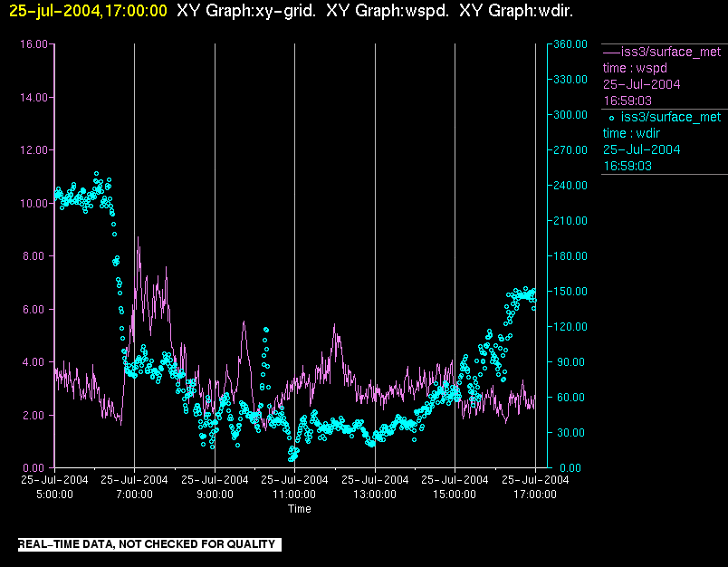Click right axis label 330.00
The image size is (728, 567).
click(x=570, y=80)
